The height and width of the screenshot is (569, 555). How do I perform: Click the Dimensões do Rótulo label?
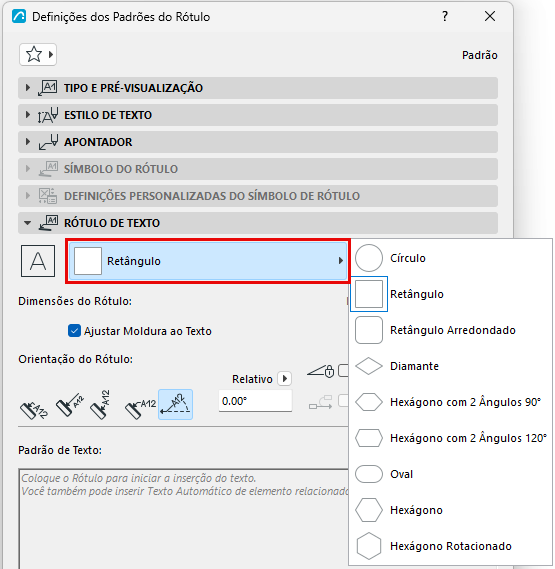(75, 301)
